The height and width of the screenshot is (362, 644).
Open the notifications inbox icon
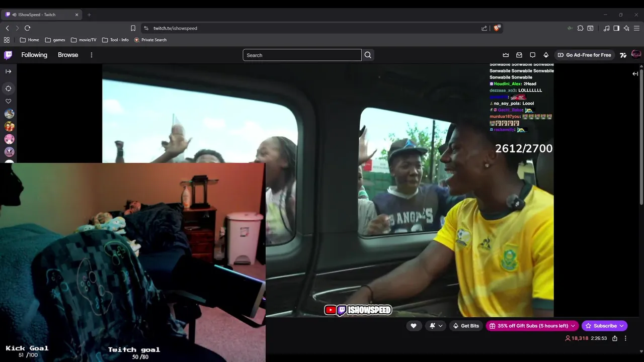coord(519,55)
